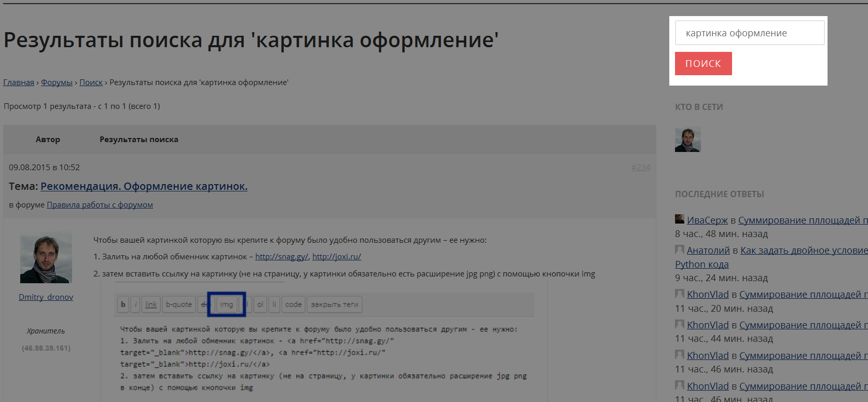Open KhonVlad link in the 11 час., 20 мин. reply
The height and width of the screenshot is (402, 868).
708,295
